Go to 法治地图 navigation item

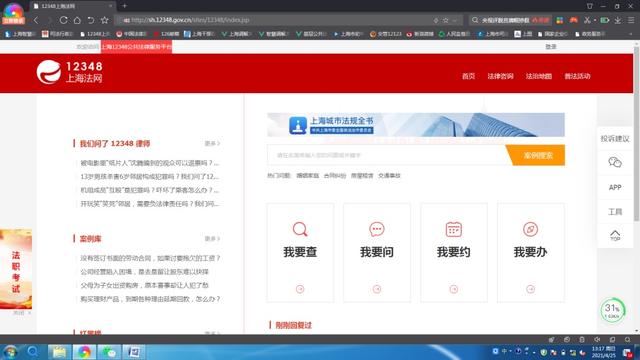(x=539, y=76)
